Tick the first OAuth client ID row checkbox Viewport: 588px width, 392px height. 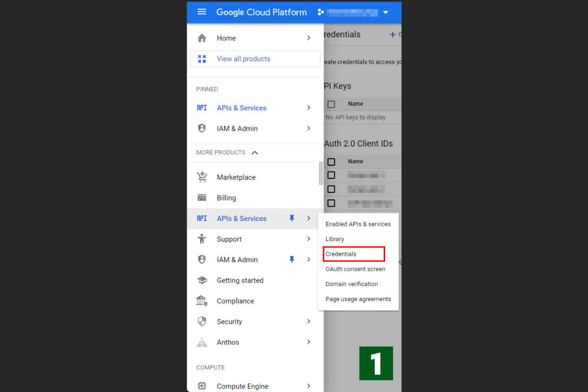pos(331,175)
